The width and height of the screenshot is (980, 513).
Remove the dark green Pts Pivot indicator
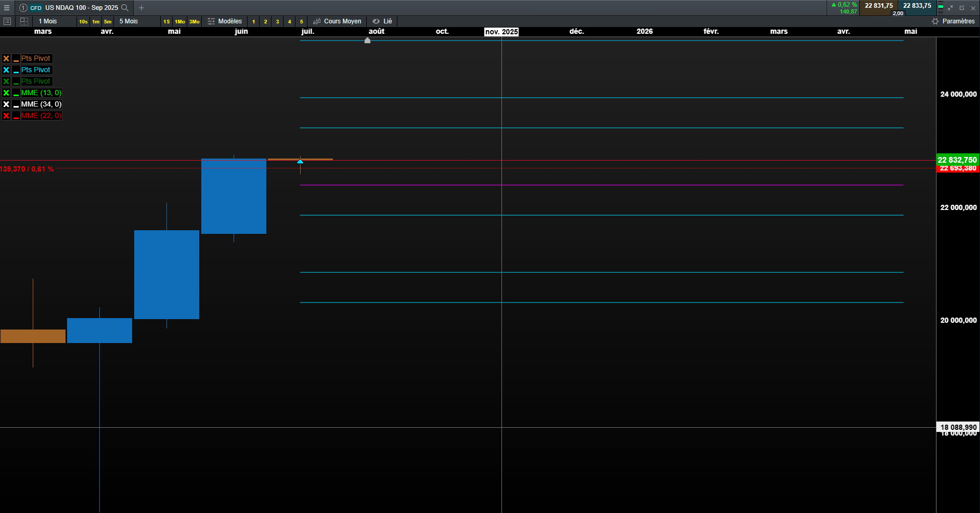[6, 82]
